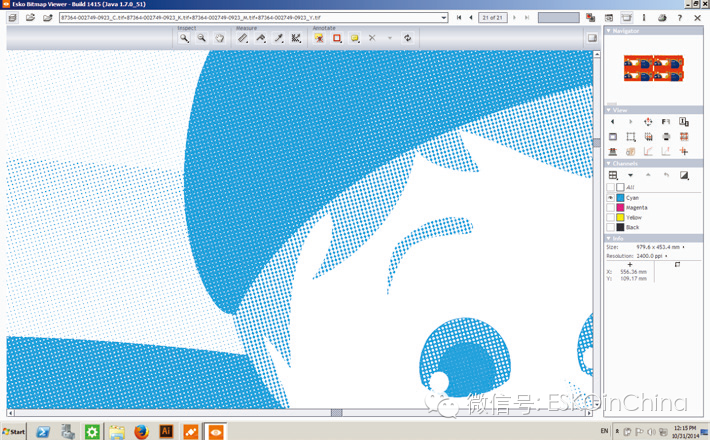The width and height of the screenshot is (710, 440).
Task: Click the yellow annotation marker tool
Action: click(319, 38)
